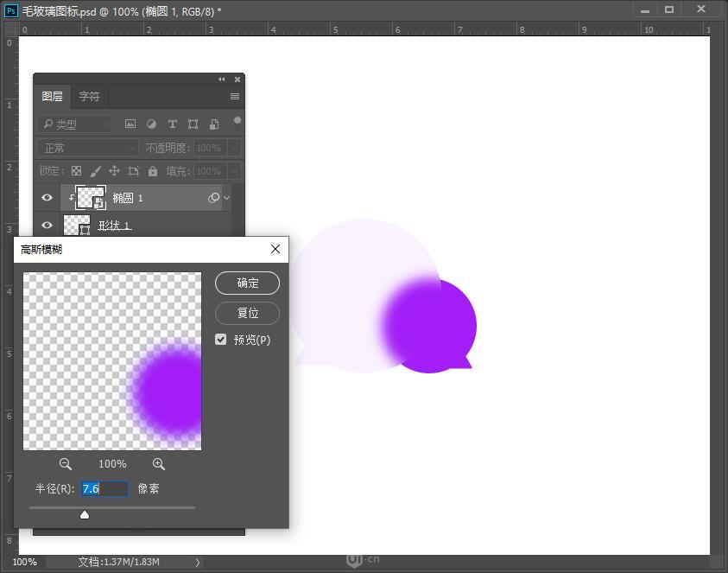This screenshot has height=573, width=728.
Task: Filter layers by pixel layers icon
Action: [x=130, y=124]
